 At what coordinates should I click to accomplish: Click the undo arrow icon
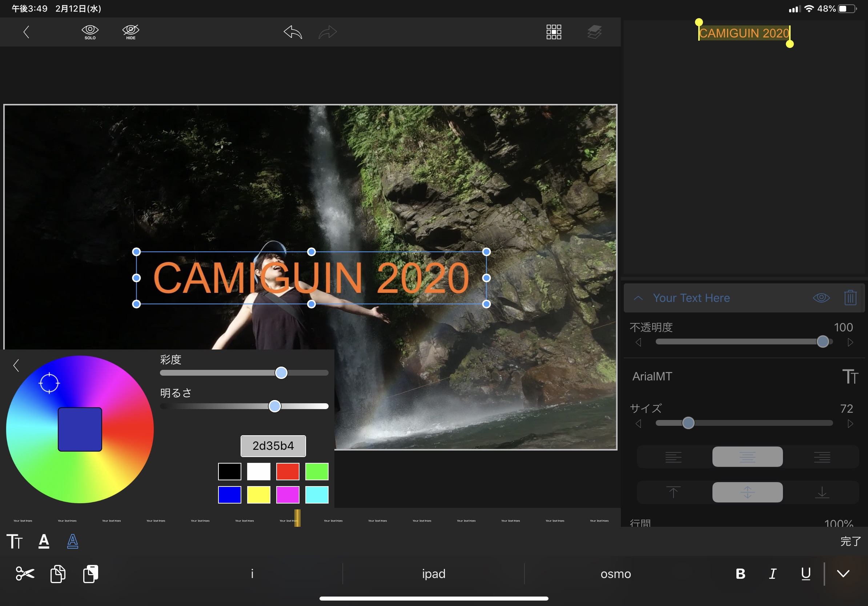pos(293,32)
